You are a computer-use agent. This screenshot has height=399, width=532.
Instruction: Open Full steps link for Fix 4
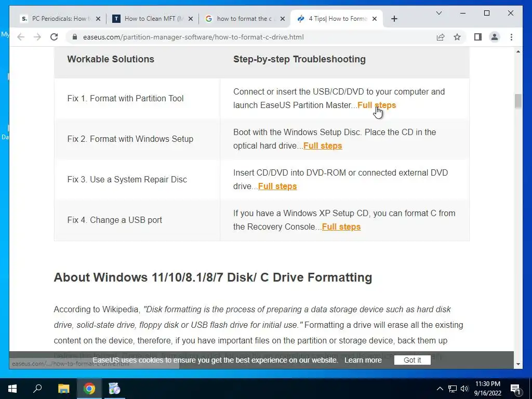[341, 227]
